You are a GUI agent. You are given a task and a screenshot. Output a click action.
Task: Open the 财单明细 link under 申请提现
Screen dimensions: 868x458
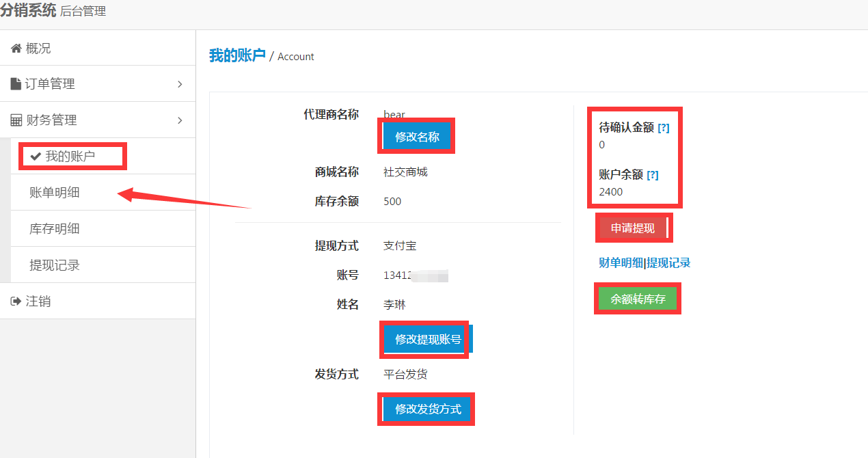[621, 263]
